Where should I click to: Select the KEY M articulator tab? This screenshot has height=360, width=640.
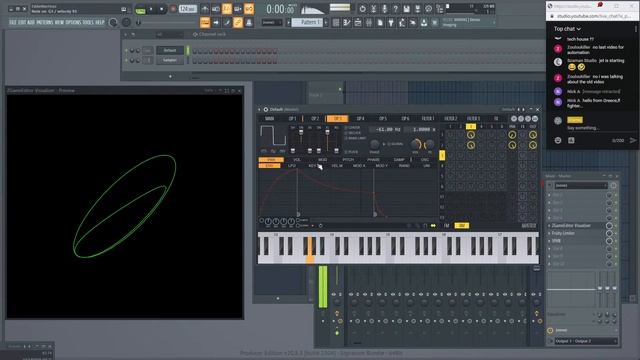[x=313, y=166]
